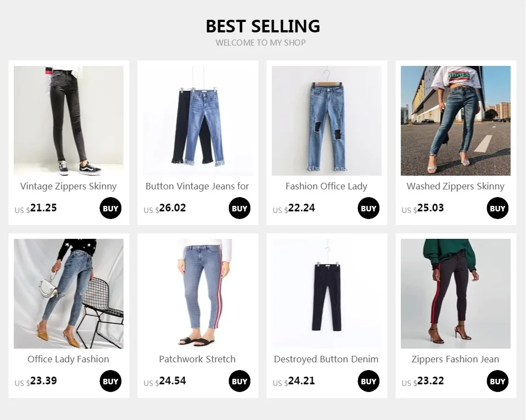Screen dimensions: 526x420
Task: Click BUY button for Office Lady Fashion
Action: (110, 381)
